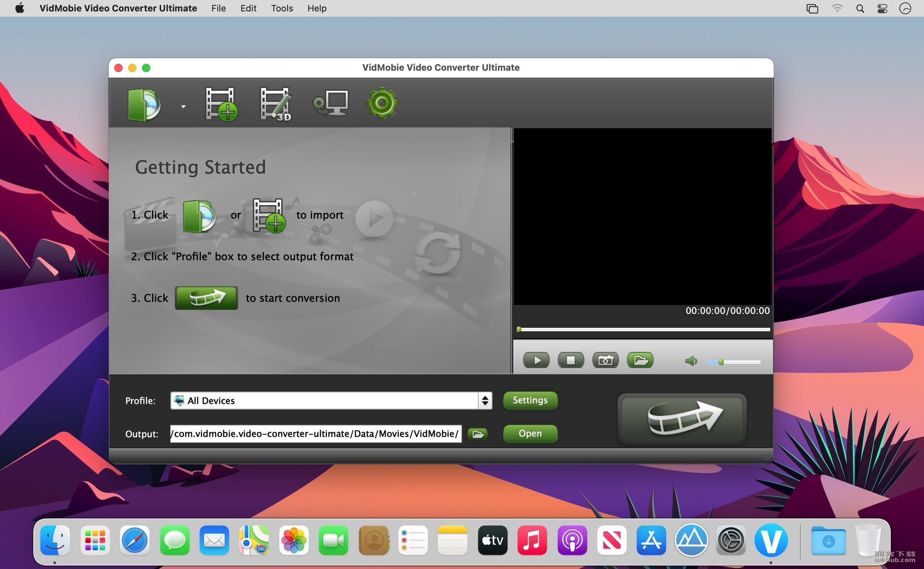Open App Store from the Dock
This screenshot has height=569, width=924.
pos(651,540)
